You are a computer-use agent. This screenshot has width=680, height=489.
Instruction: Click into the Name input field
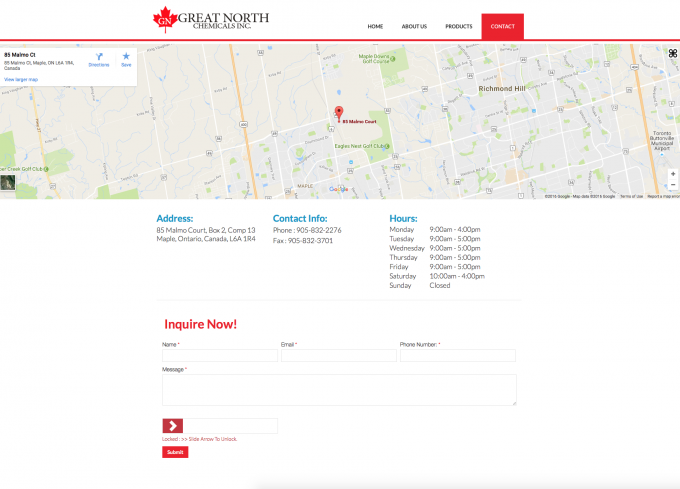coord(219,355)
